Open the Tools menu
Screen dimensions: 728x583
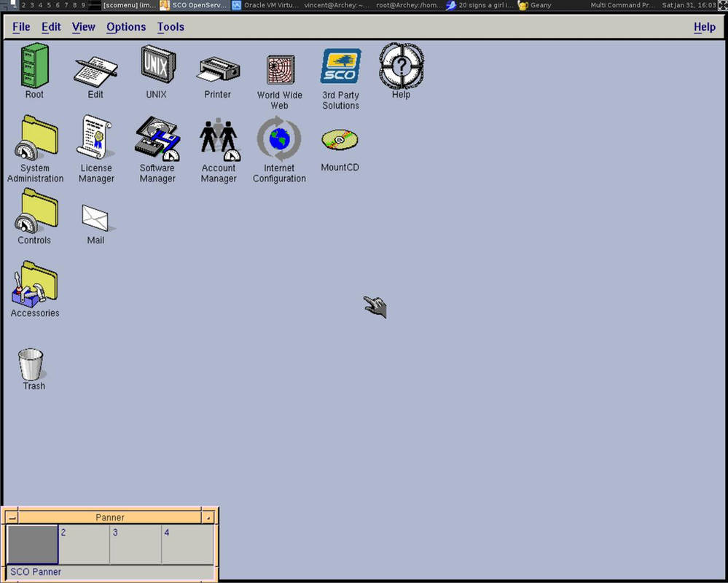pyautogui.click(x=171, y=27)
